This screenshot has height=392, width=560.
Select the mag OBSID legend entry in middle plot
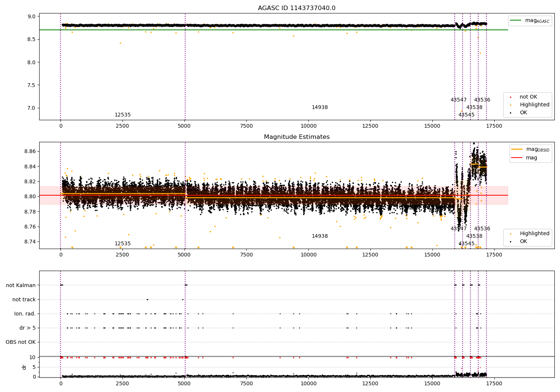pyautogui.click(x=531, y=149)
